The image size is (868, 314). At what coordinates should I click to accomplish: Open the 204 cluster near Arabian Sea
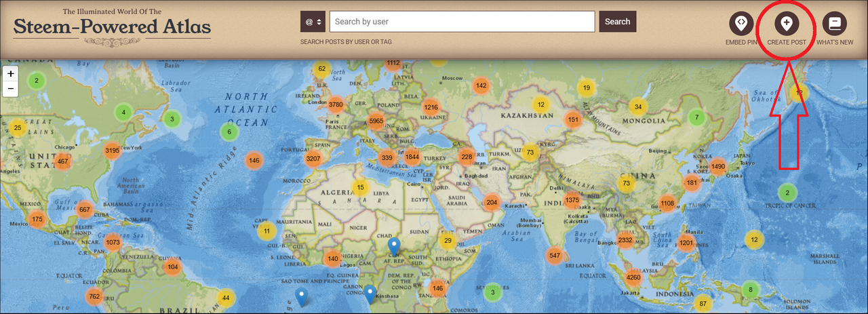492,202
